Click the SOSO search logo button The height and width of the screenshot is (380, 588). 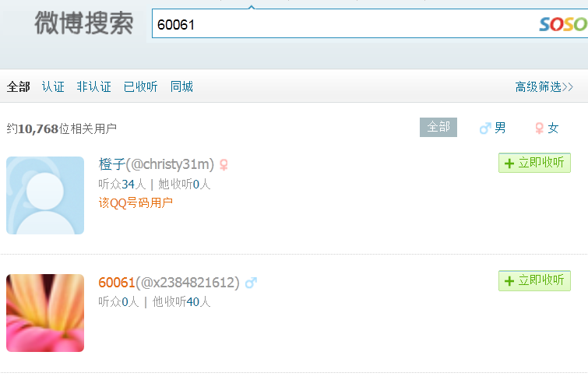(x=563, y=24)
